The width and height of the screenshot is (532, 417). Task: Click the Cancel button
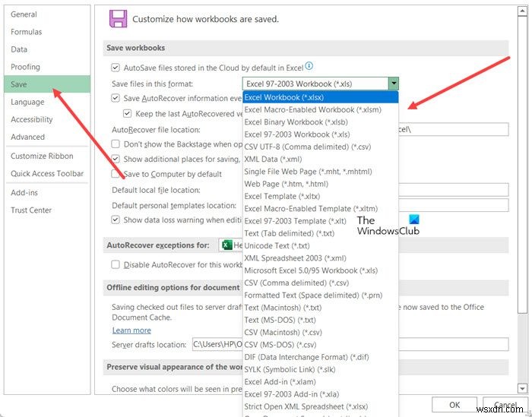[505, 405]
